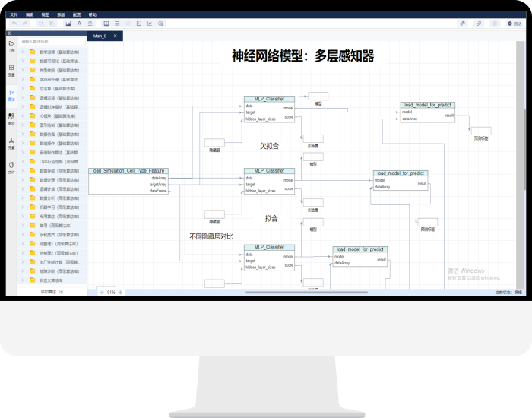The width and height of the screenshot is (532, 418).
Task: Select the load_Simulation_Cell_Type_Feature node
Action: (x=127, y=171)
